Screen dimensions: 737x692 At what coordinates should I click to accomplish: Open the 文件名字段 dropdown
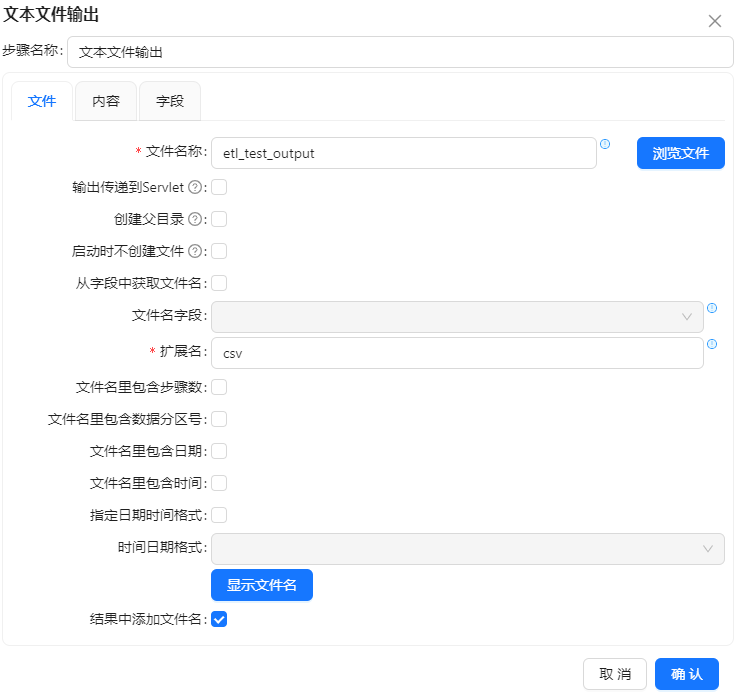tap(457, 316)
